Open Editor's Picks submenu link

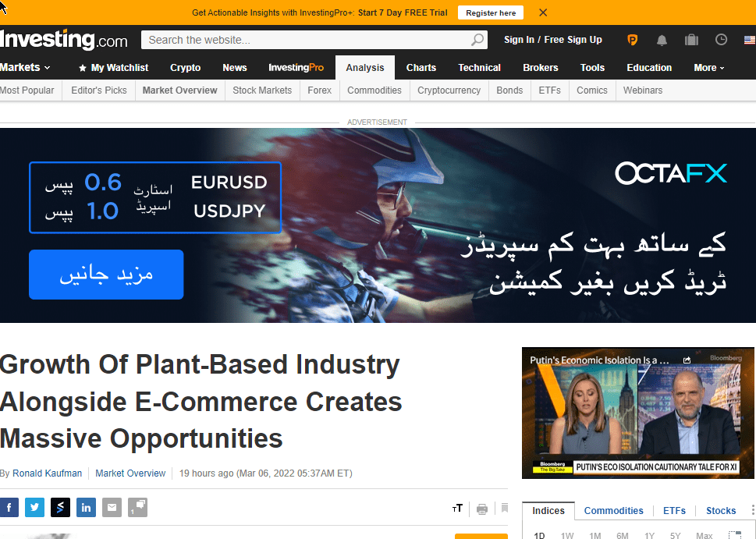(x=99, y=90)
